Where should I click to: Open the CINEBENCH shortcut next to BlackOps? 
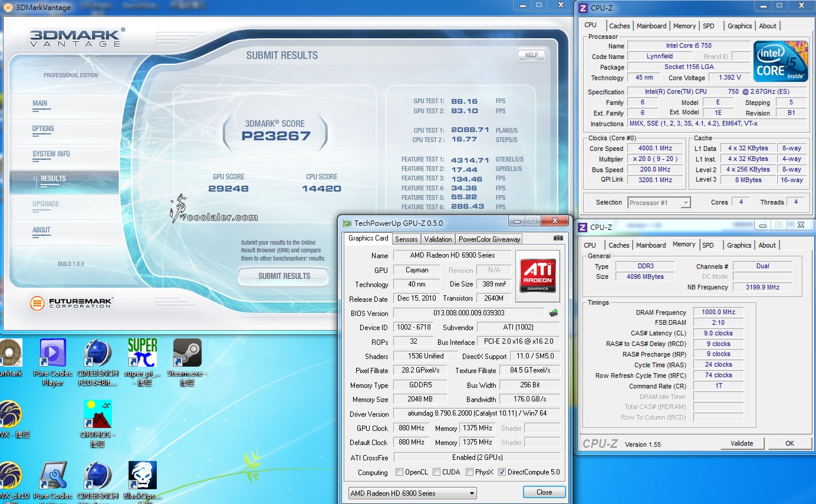click(x=97, y=481)
